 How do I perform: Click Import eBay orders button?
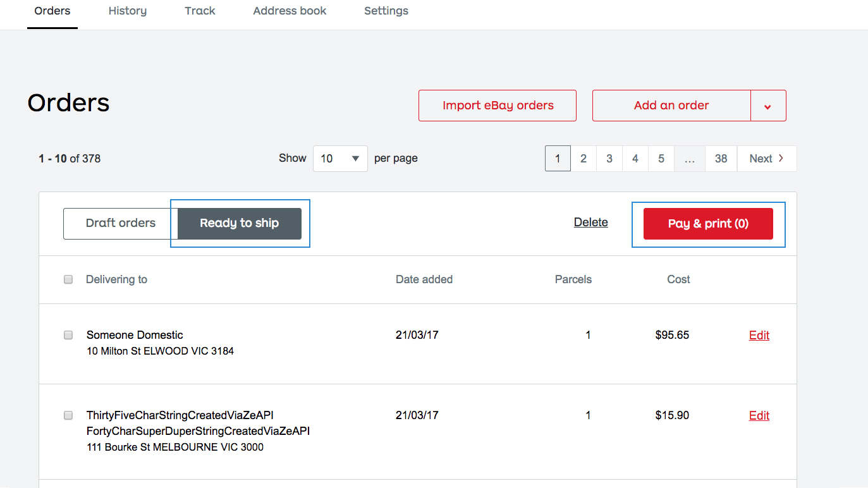click(498, 106)
